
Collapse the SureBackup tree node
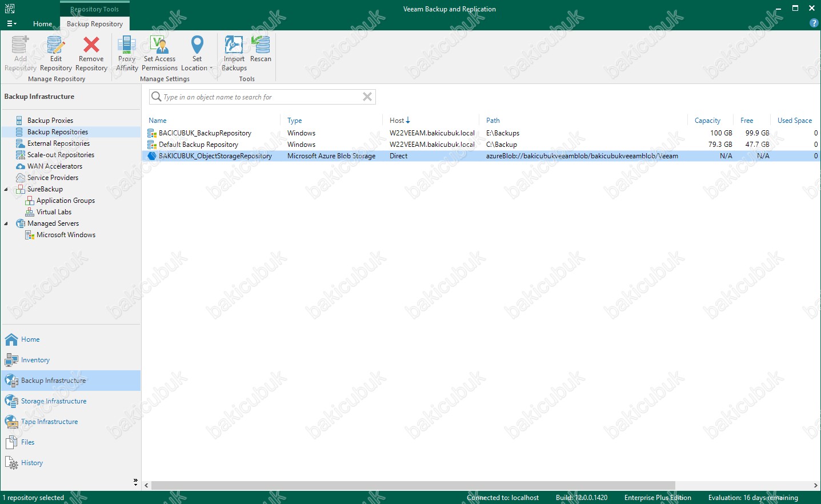pyautogui.click(x=6, y=189)
